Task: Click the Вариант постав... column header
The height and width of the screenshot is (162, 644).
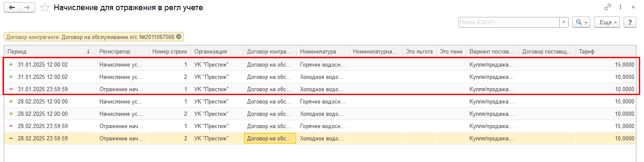Action: (x=492, y=51)
